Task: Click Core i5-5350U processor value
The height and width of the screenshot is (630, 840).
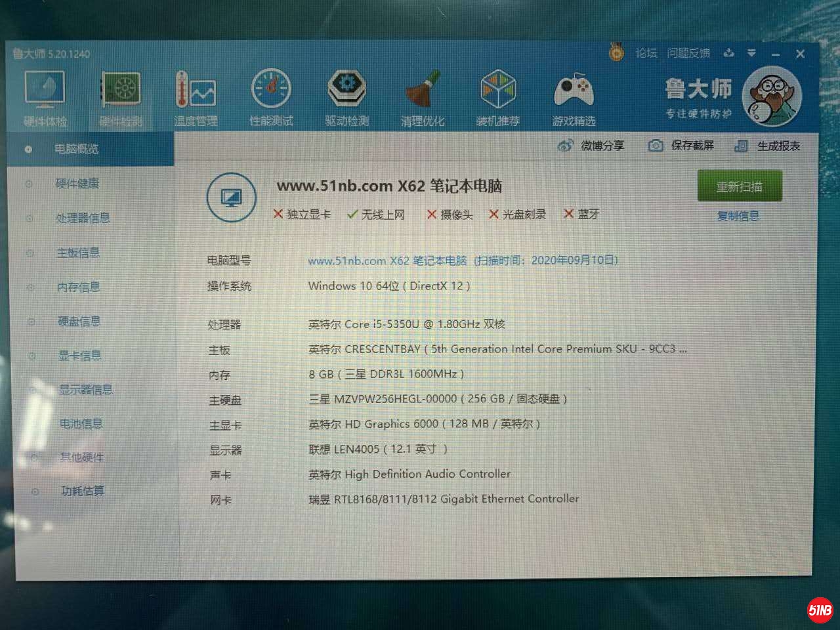Action: tap(407, 324)
